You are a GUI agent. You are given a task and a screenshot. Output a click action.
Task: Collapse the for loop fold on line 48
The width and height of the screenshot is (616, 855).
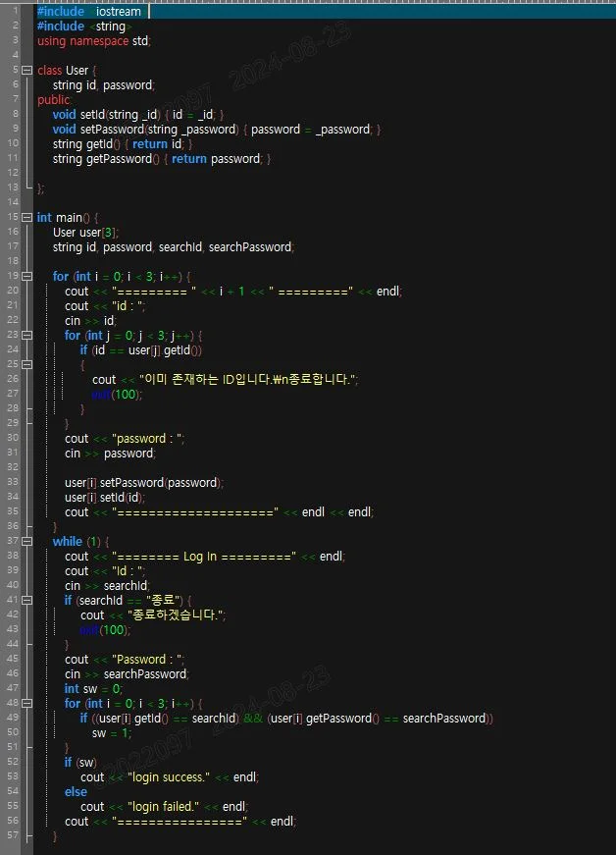pyautogui.click(x=26, y=703)
